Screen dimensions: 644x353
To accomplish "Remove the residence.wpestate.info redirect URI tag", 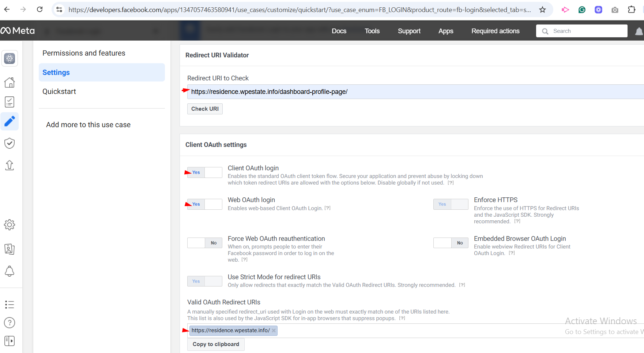I will pos(274,331).
